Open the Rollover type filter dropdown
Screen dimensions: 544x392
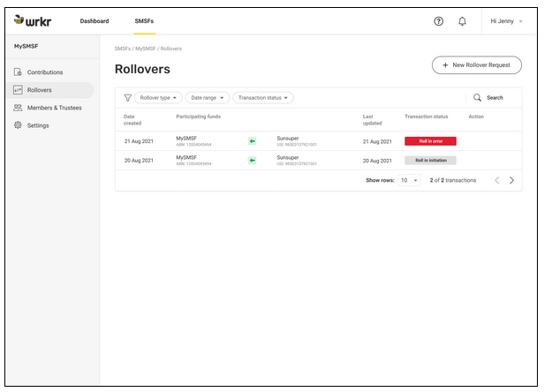[x=158, y=98]
